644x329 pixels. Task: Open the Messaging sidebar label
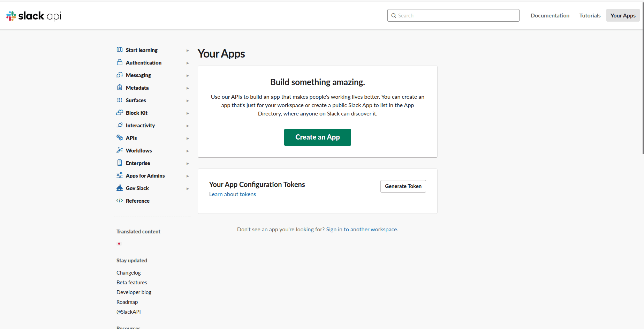click(138, 75)
